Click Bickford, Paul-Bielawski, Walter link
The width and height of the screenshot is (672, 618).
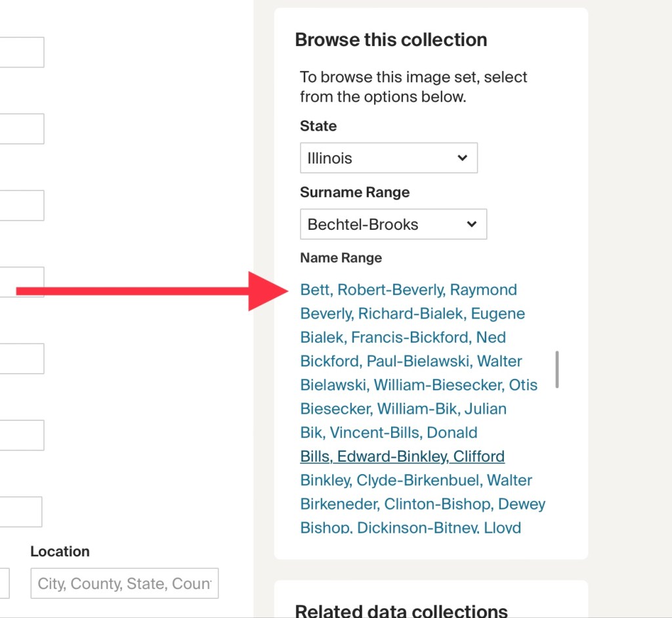411,361
